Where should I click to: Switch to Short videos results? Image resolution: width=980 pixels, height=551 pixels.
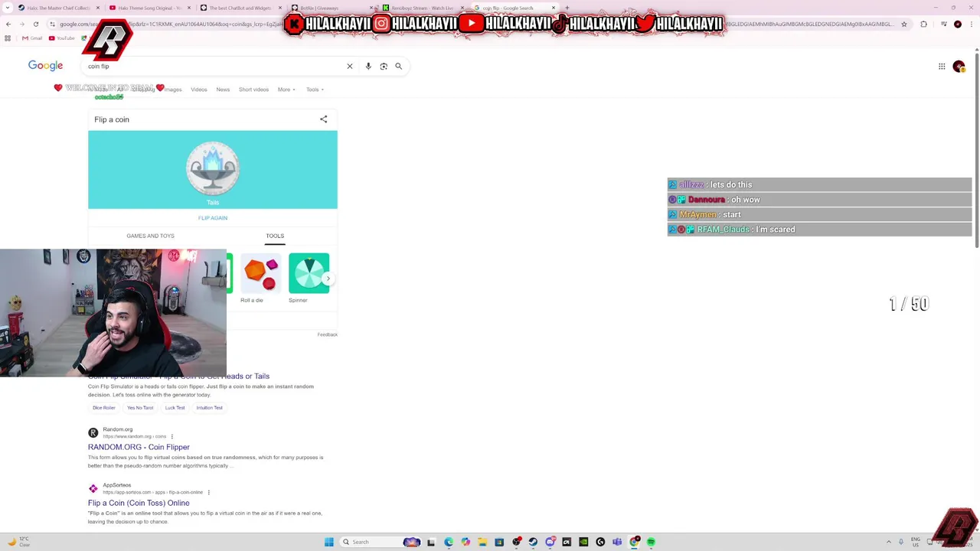pos(253,90)
